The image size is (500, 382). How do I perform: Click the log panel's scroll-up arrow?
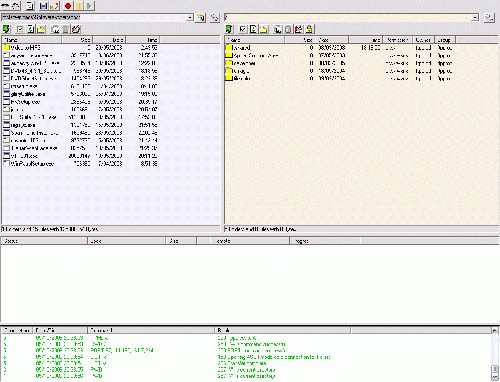495,330
